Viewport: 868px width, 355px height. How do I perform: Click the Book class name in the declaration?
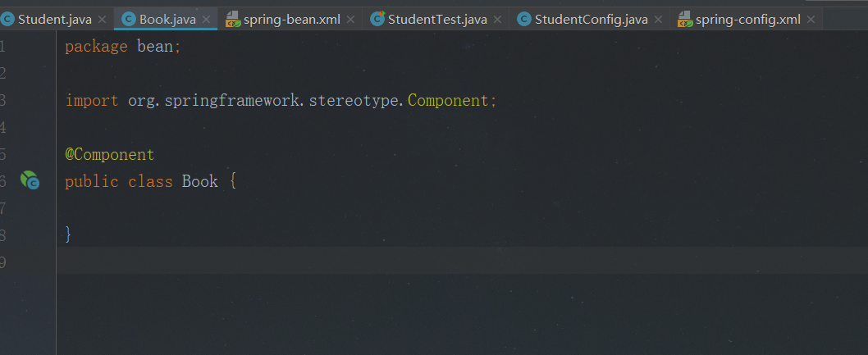[x=200, y=181]
